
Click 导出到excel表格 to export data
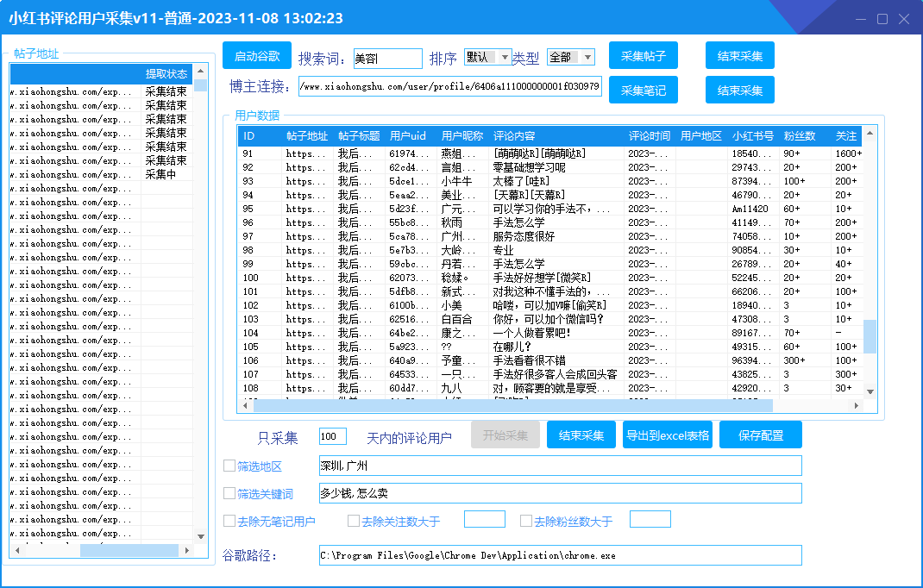[668, 435]
